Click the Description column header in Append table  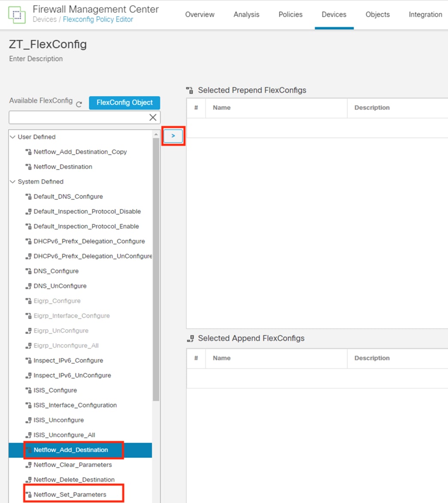point(372,358)
